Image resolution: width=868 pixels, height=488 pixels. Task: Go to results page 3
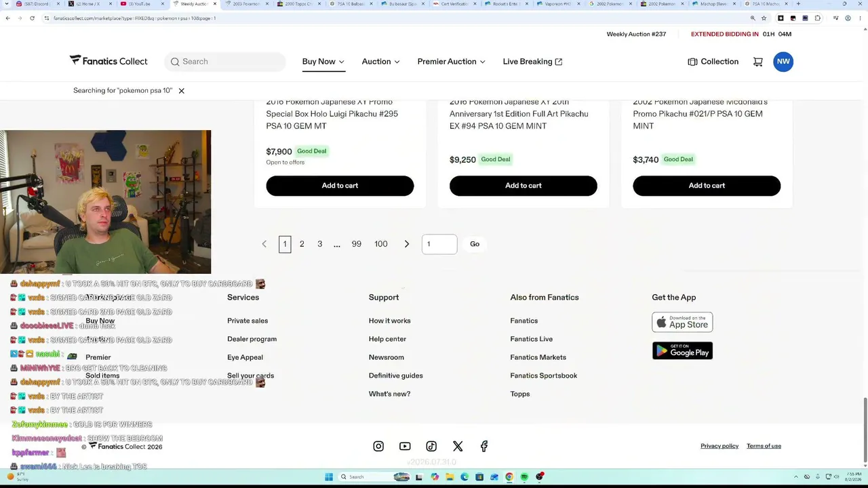(320, 244)
